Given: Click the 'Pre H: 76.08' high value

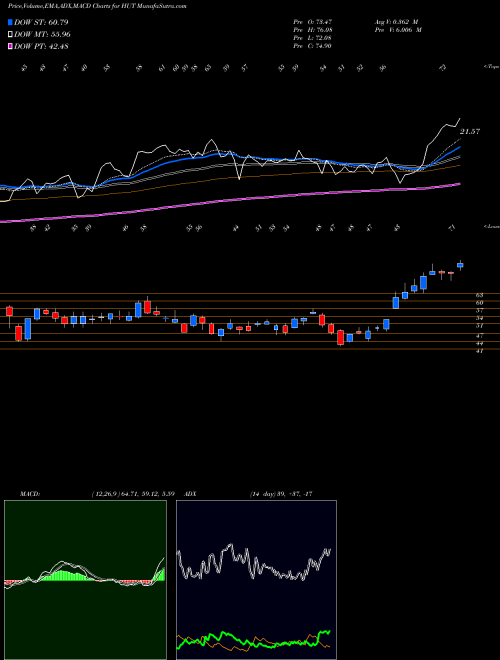Looking at the screenshot, I should coord(313,30).
